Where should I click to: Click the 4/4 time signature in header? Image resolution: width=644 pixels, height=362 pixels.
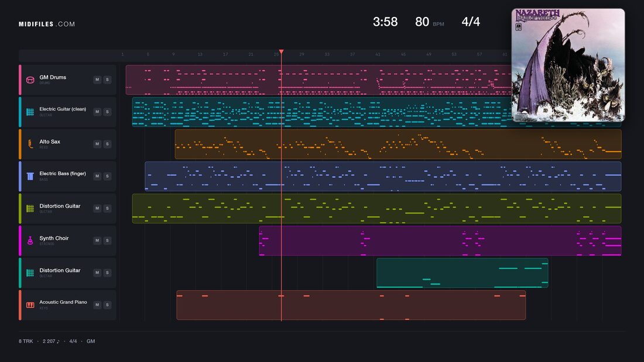(471, 22)
